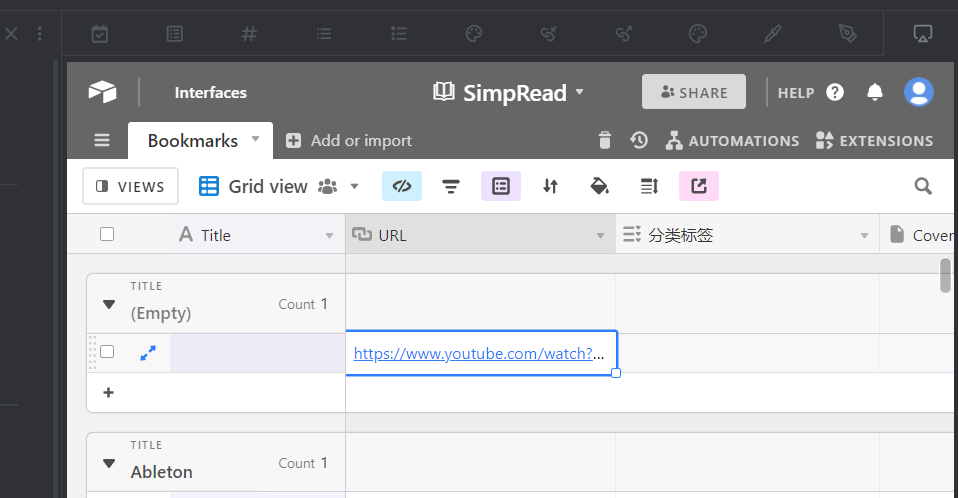Image resolution: width=958 pixels, height=498 pixels.
Task: Click the Cover column header
Action: [916, 235]
